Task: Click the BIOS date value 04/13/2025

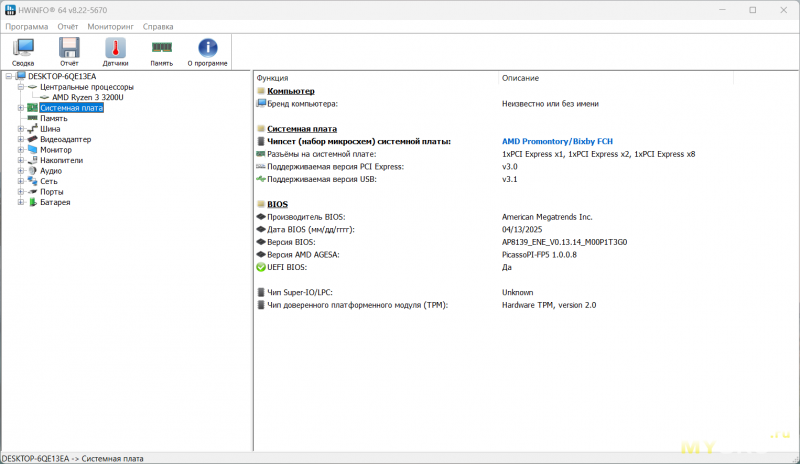Action: tap(521, 230)
